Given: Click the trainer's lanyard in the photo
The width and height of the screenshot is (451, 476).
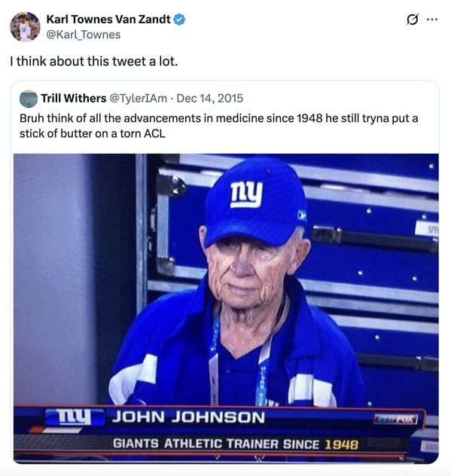Looking at the screenshot, I should point(214,360).
